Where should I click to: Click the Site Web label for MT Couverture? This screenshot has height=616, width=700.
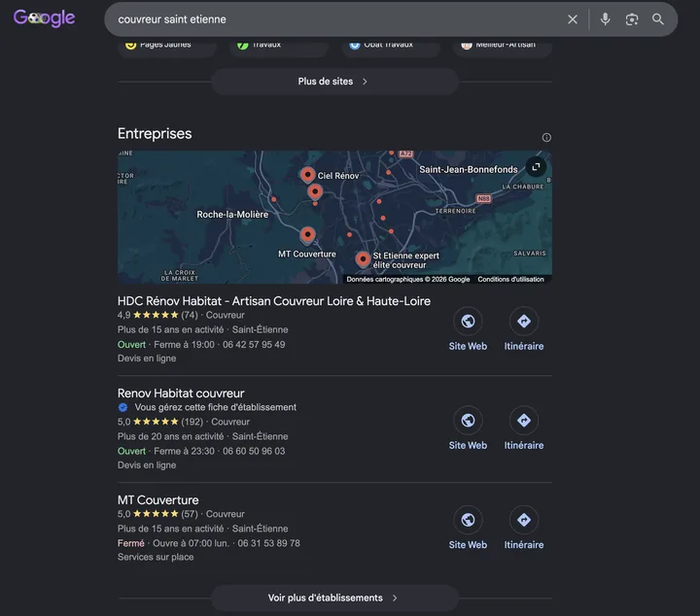pos(468,545)
